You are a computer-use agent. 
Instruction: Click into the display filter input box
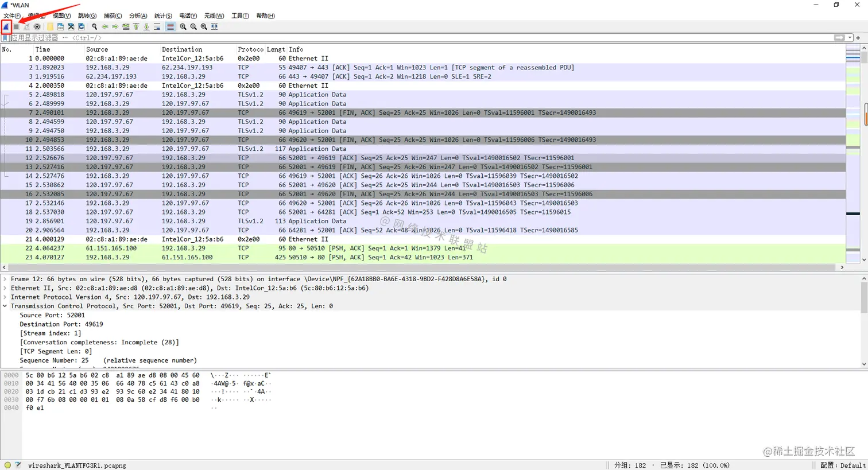coord(422,38)
